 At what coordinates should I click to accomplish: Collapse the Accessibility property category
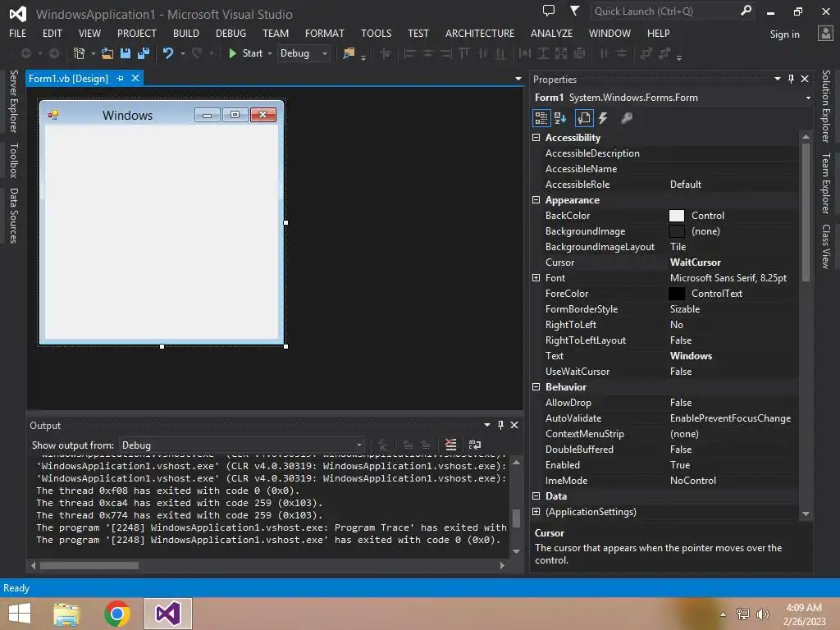pos(536,138)
